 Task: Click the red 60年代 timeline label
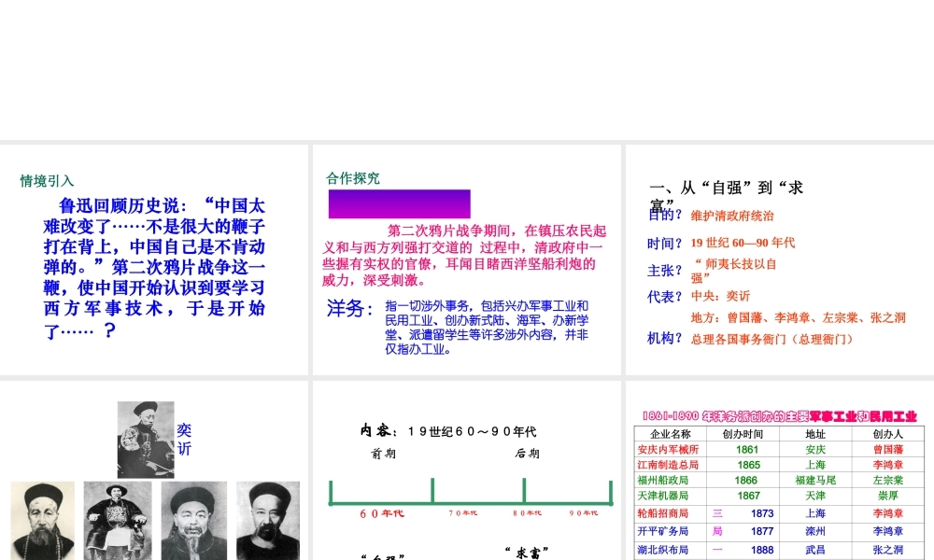pyautogui.click(x=382, y=513)
